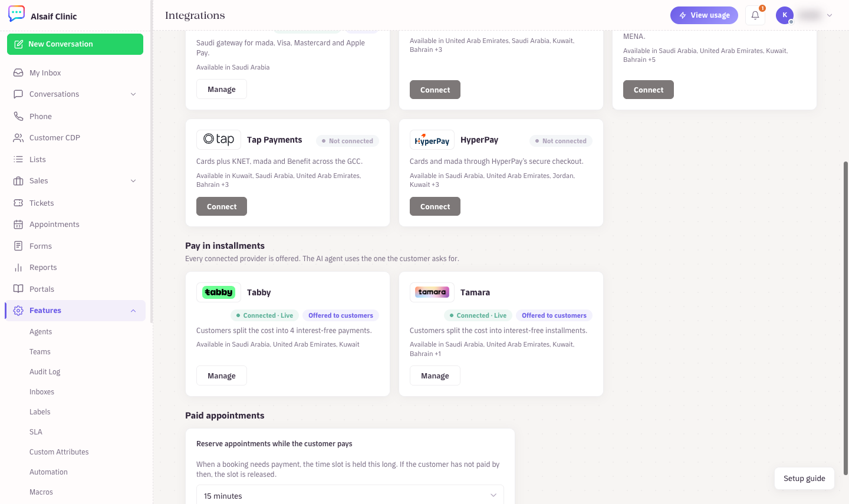849x504 pixels.
Task: Open the account menu dropdown arrow
Action: (x=830, y=15)
